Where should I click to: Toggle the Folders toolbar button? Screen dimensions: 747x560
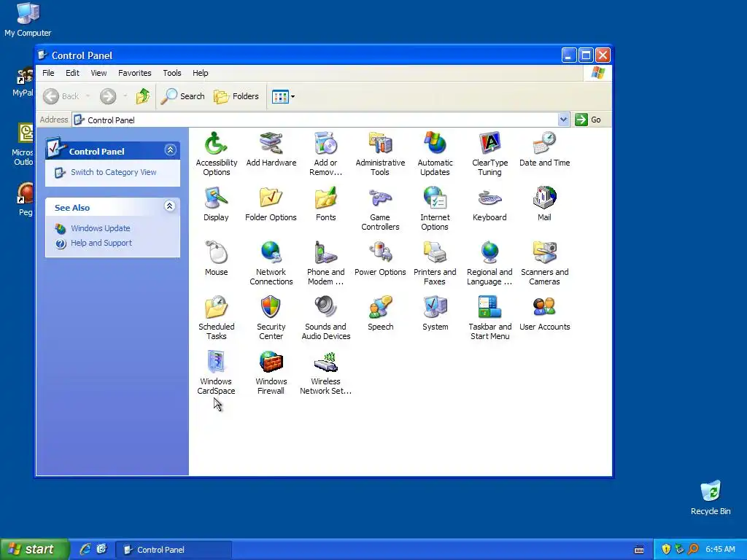(236, 96)
